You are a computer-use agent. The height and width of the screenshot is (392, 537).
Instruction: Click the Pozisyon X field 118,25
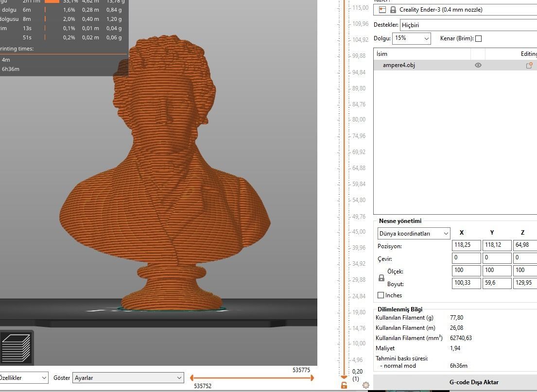pos(466,245)
